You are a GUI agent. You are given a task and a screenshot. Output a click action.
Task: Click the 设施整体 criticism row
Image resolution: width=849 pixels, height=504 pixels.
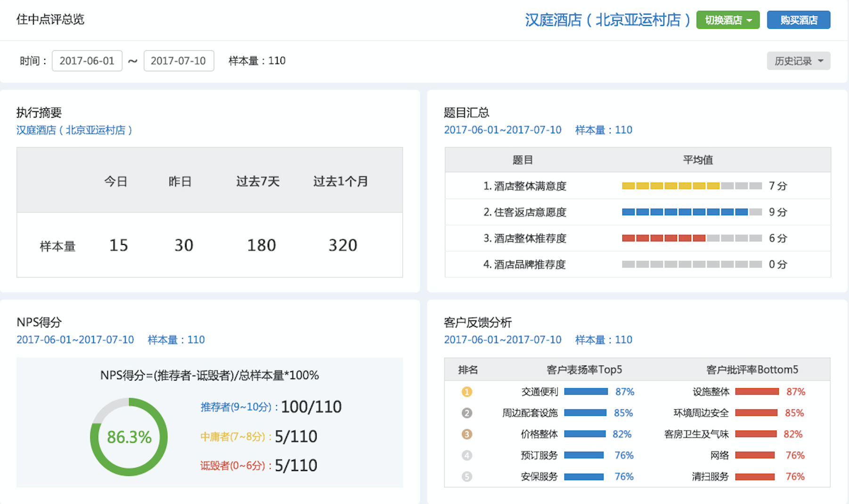pos(749,392)
